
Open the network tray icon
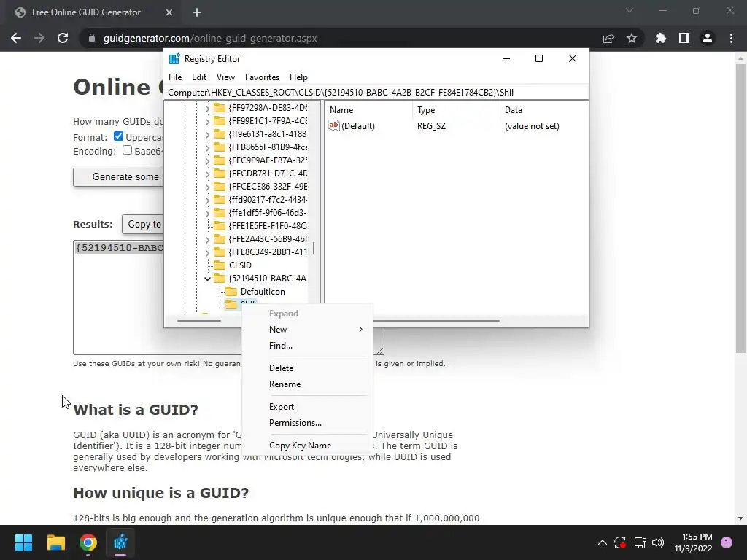click(640, 542)
